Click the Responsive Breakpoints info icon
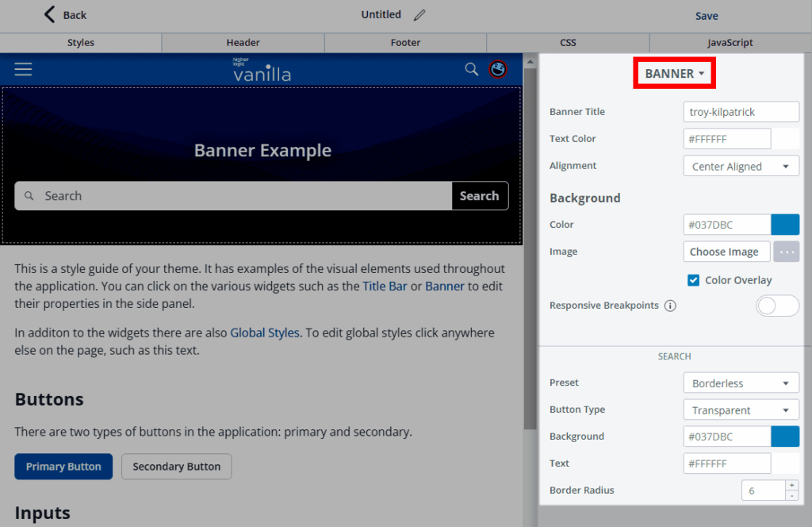The image size is (812, 527). click(670, 306)
